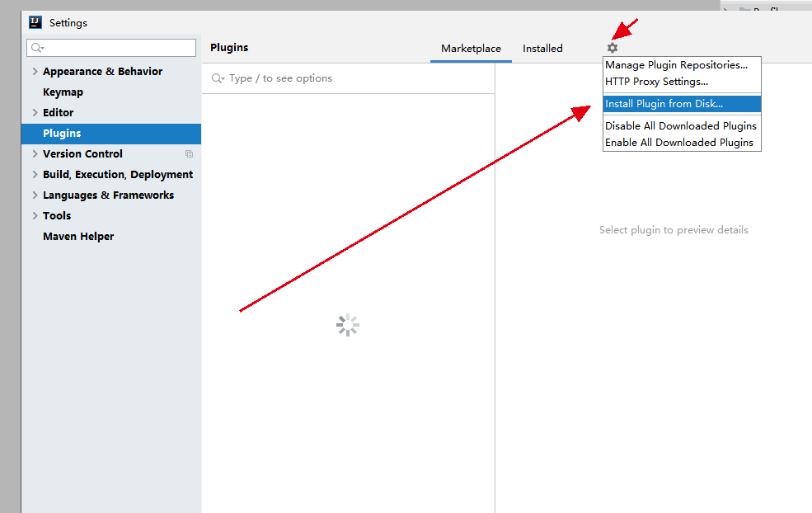Expand the Appearance & Behavior section

point(35,71)
